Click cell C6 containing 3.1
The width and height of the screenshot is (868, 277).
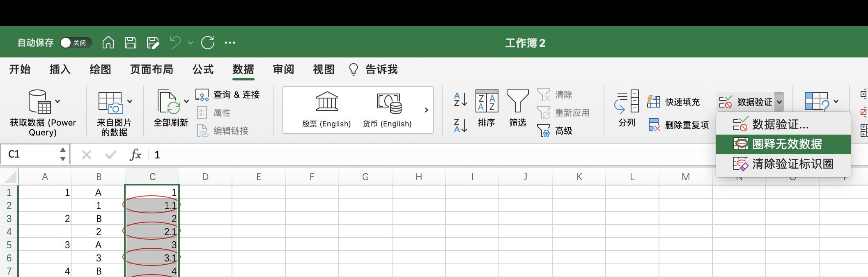(152, 258)
